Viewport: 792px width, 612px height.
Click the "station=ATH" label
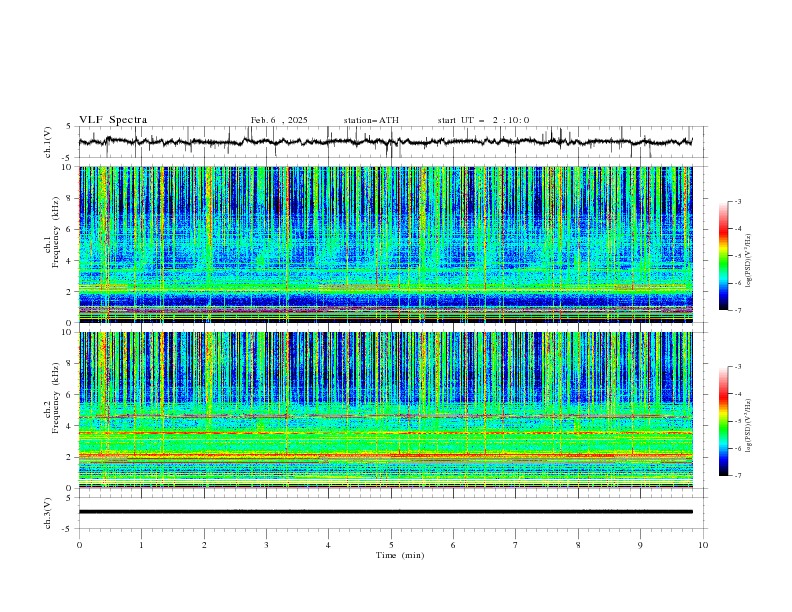[x=371, y=120]
